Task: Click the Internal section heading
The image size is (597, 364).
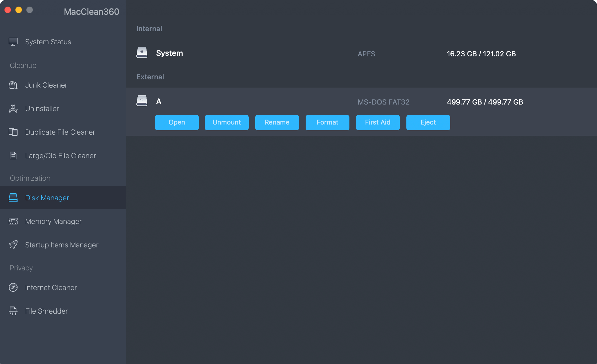Action: pyautogui.click(x=149, y=29)
